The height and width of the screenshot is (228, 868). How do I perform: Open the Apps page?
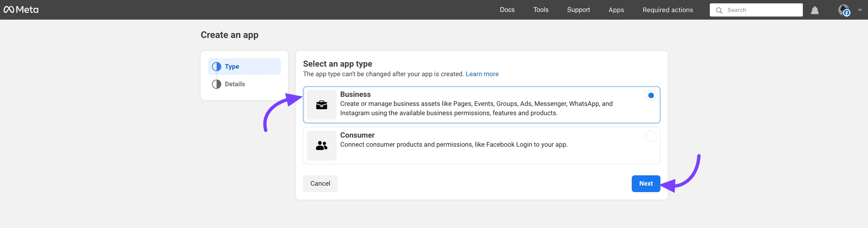tap(616, 10)
